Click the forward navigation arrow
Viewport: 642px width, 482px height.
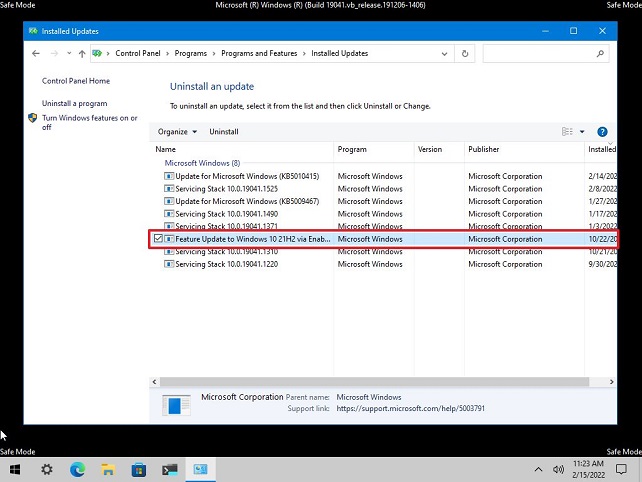tap(54, 54)
